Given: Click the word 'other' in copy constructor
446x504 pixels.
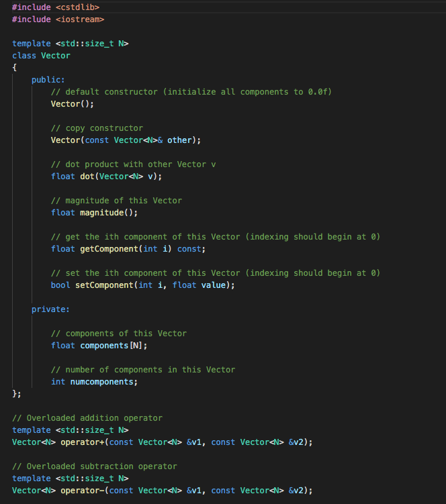Looking at the screenshot, I should tap(179, 140).
